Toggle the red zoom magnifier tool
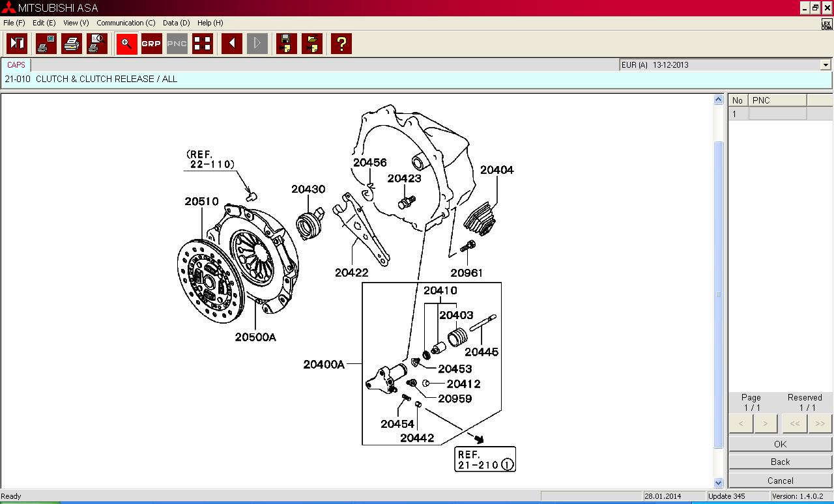The width and height of the screenshot is (834, 504). [126, 44]
